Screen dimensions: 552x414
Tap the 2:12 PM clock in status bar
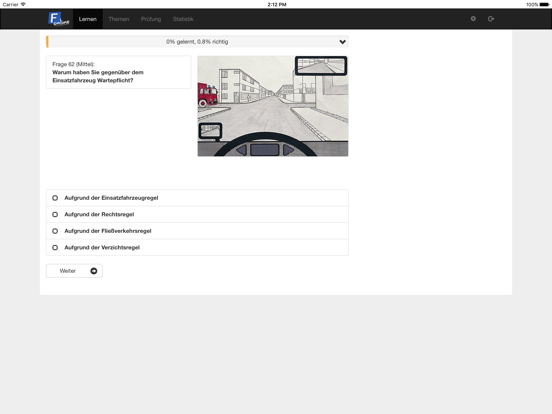(277, 5)
